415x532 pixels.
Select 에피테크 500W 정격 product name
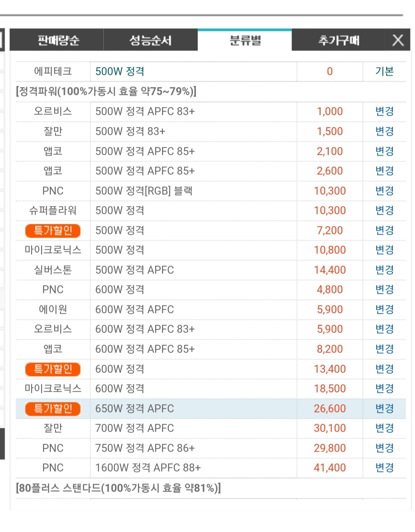point(120,72)
